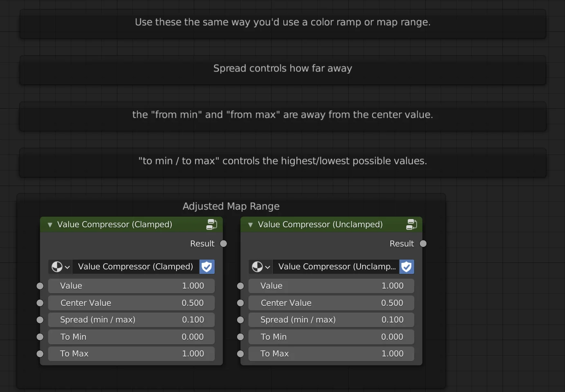Click the To Max input socket on Unclamped node
565x392 pixels.
click(x=240, y=354)
